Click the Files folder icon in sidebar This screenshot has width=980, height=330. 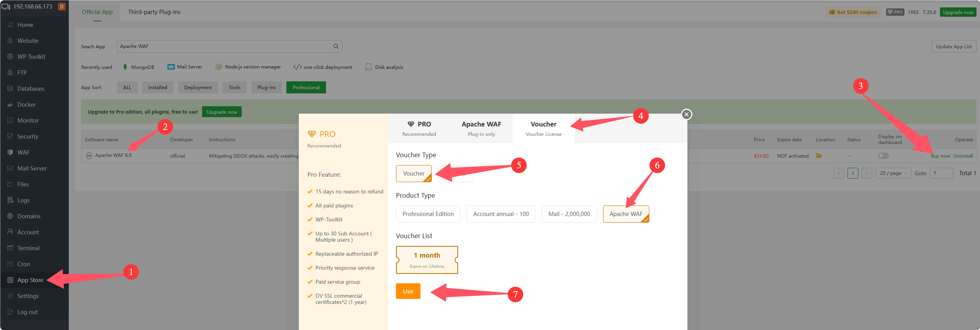coord(10,184)
